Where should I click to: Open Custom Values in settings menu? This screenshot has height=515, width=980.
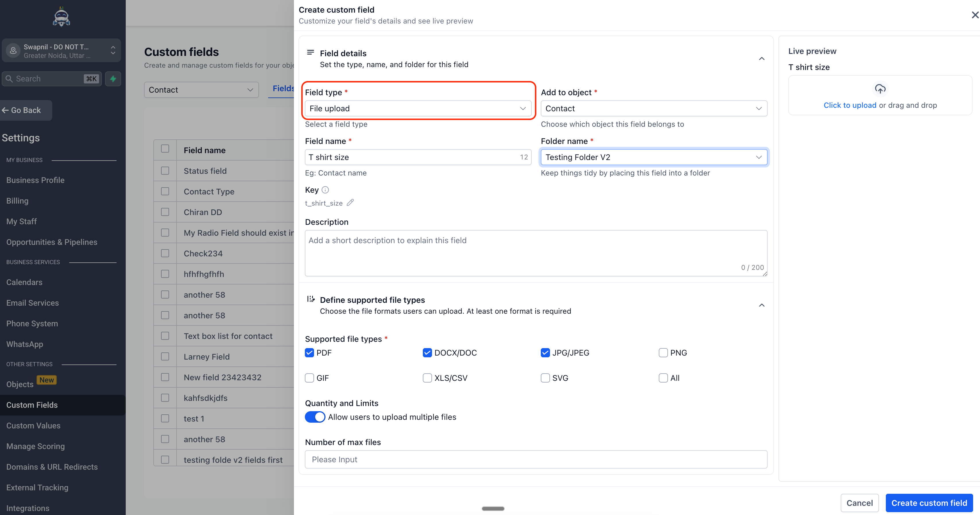pos(34,426)
